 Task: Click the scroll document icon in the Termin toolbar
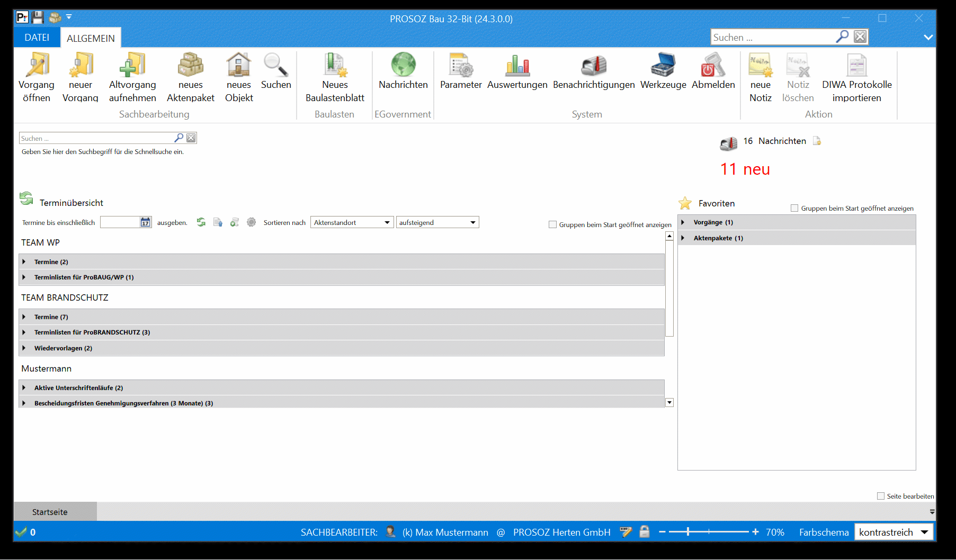tap(235, 222)
